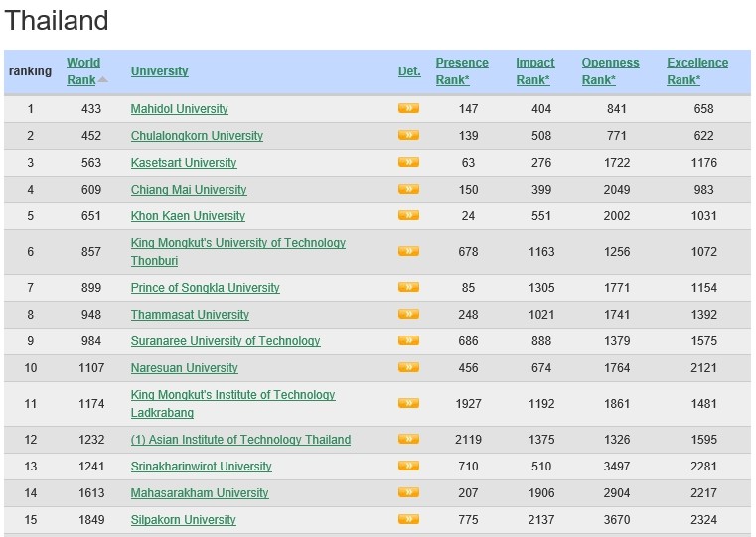756x537 pixels.
Task: Open details icon for Chiang Mai University
Action: [x=408, y=189]
